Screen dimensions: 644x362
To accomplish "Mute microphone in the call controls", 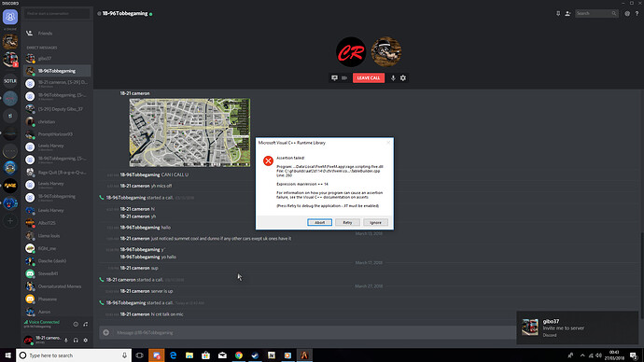I will (393, 78).
